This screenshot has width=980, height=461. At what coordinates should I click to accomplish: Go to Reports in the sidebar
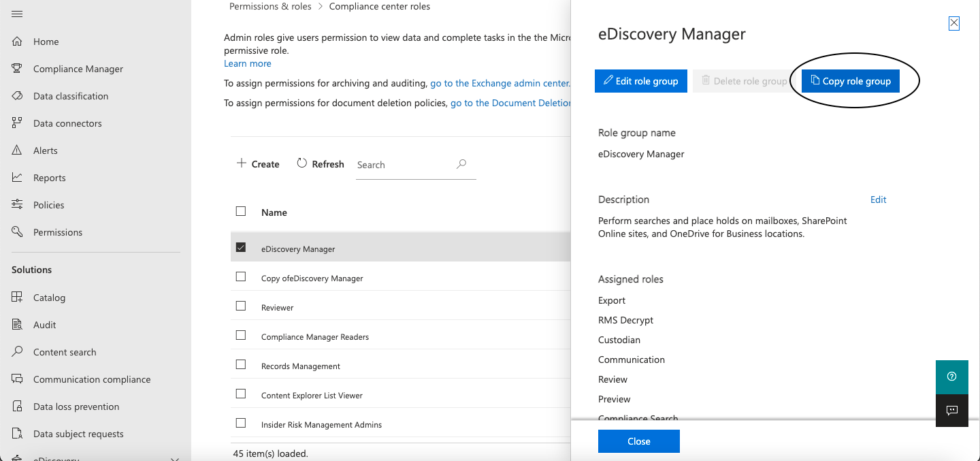[50, 178]
